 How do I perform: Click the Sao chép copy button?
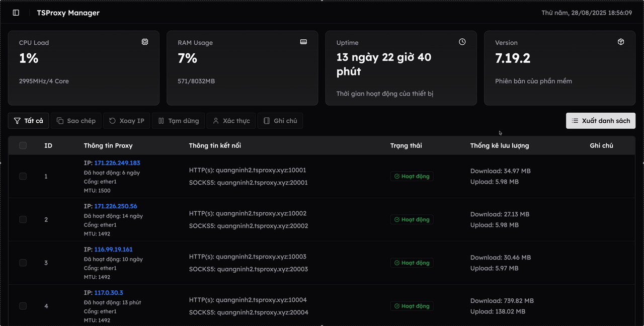tap(76, 121)
